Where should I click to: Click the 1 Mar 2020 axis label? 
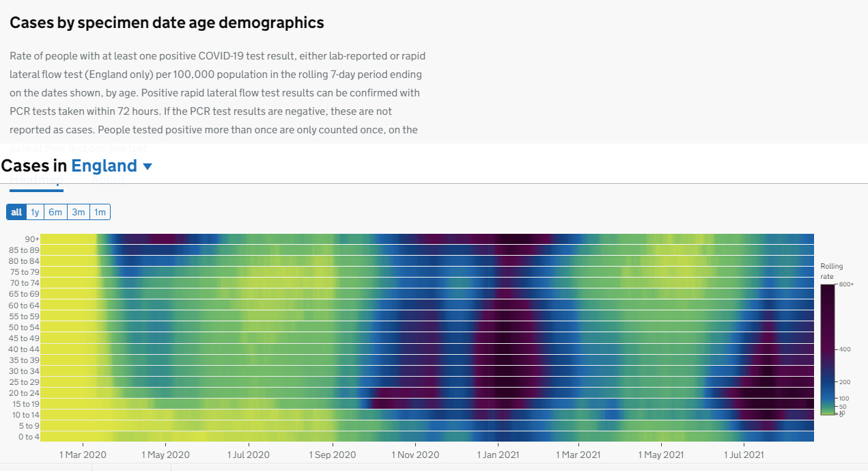[83, 455]
